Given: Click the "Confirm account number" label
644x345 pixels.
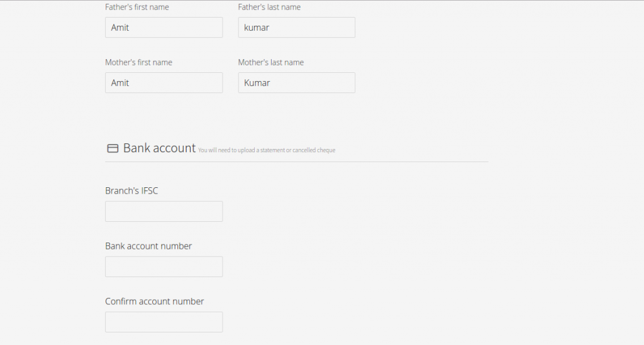Looking at the screenshot, I should coord(155,302).
